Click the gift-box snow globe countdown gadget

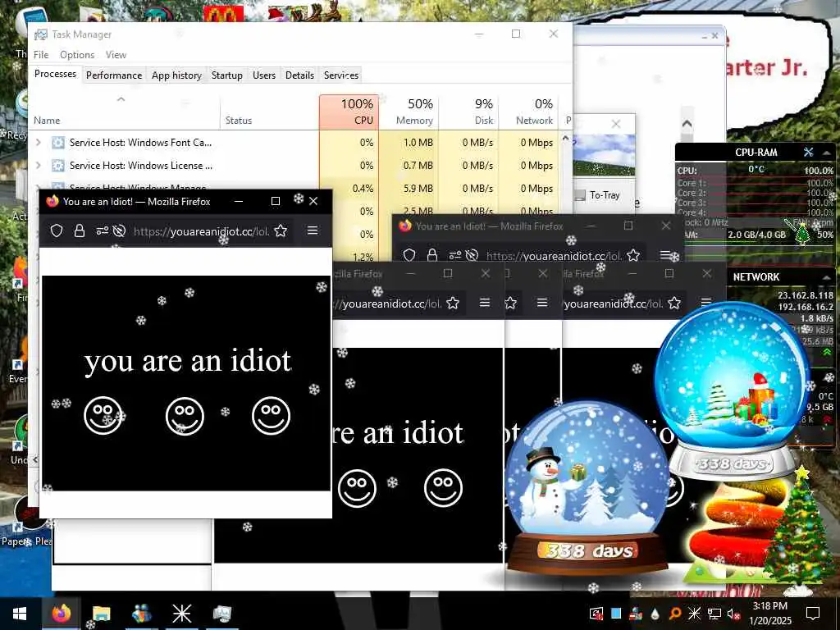click(733, 390)
